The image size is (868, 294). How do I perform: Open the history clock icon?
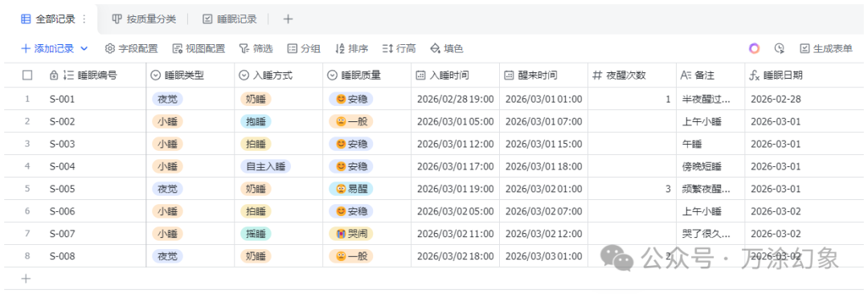780,49
